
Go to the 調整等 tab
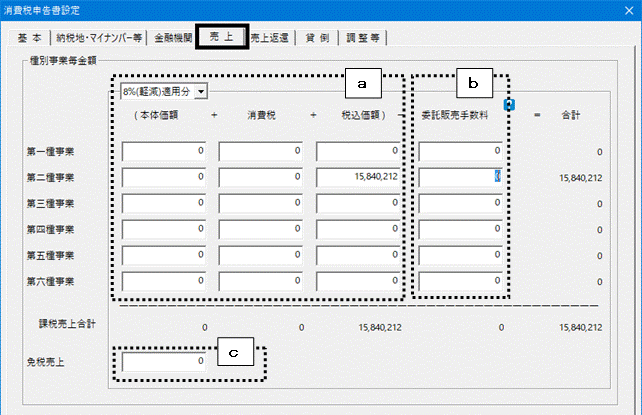pyautogui.click(x=363, y=38)
